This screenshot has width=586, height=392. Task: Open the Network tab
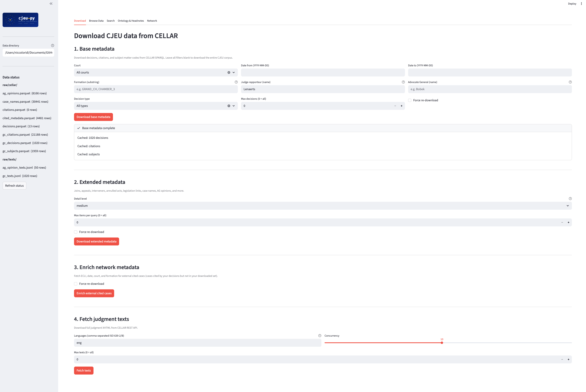(x=152, y=21)
